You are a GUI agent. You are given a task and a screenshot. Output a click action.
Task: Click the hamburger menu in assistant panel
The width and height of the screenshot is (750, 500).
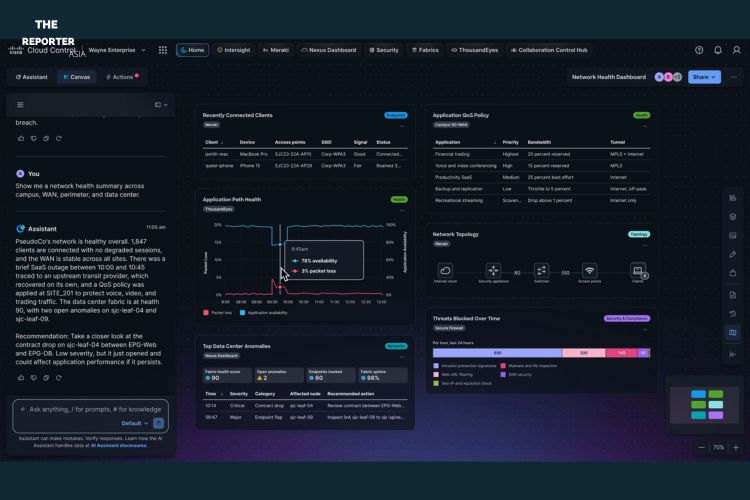tap(20, 105)
